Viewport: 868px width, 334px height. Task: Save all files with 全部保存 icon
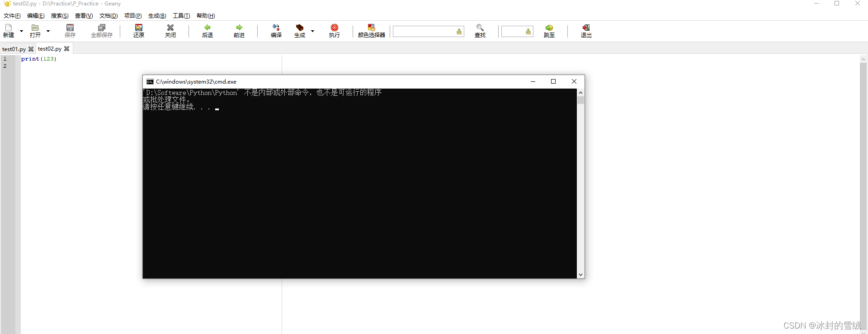[102, 31]
